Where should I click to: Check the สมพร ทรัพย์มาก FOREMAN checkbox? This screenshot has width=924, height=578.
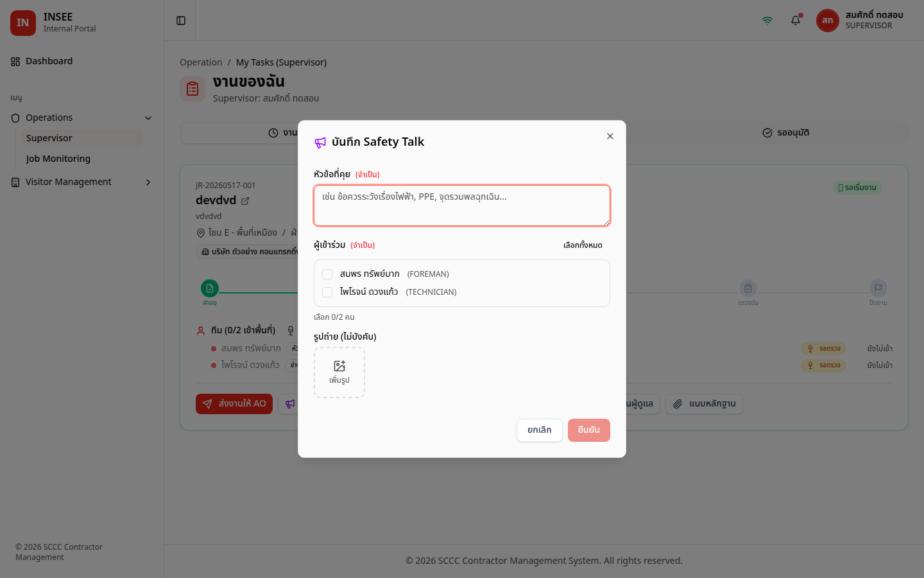point(327,274)
